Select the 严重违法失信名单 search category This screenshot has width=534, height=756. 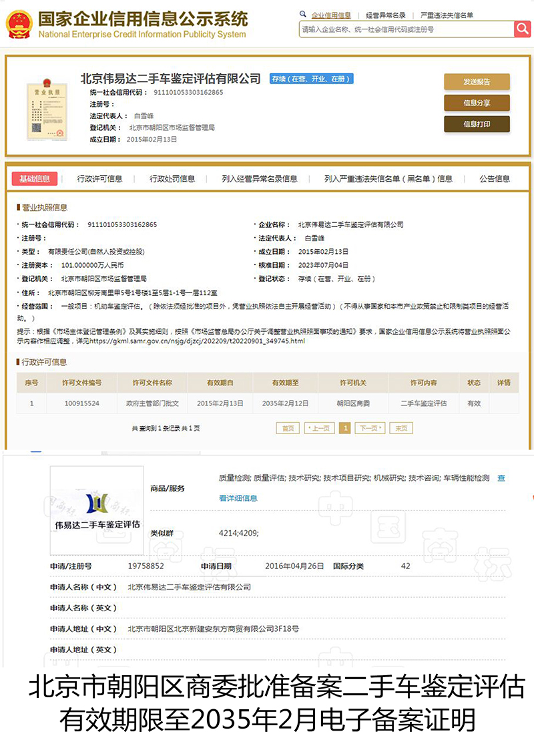[447, 15]
